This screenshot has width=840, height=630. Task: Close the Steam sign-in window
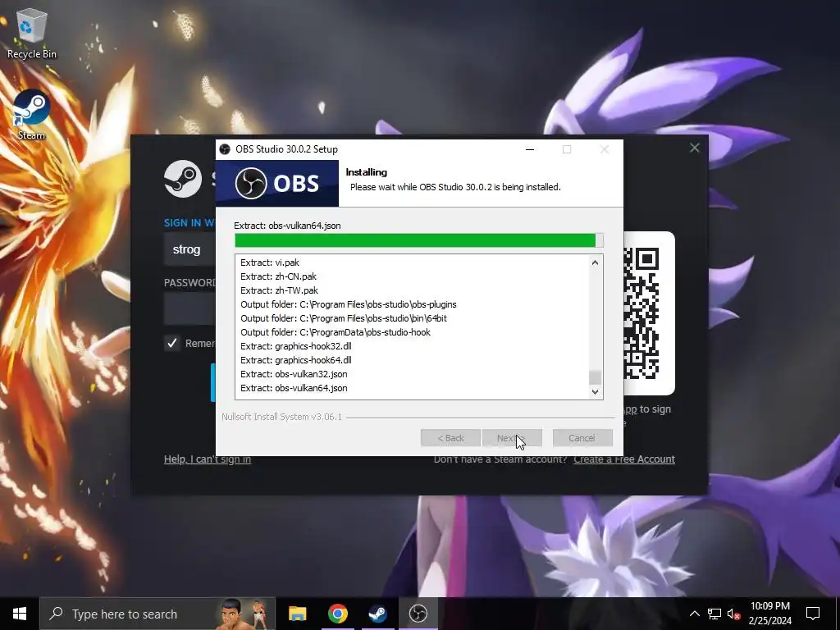tap(694, 148)
